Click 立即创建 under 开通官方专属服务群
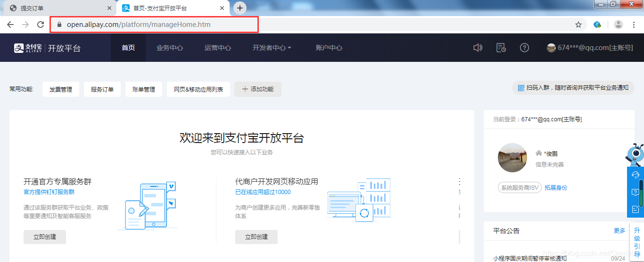 (x=45, y=237)
